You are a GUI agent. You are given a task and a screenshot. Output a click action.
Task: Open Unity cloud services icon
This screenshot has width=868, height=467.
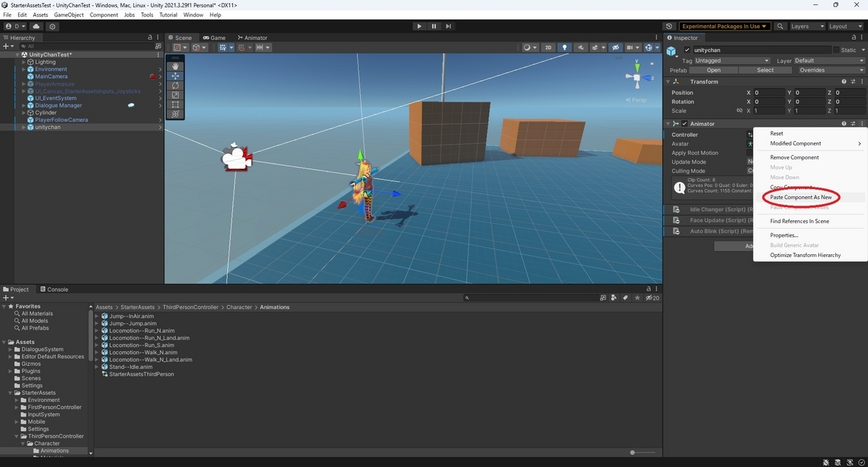point(36,26)
